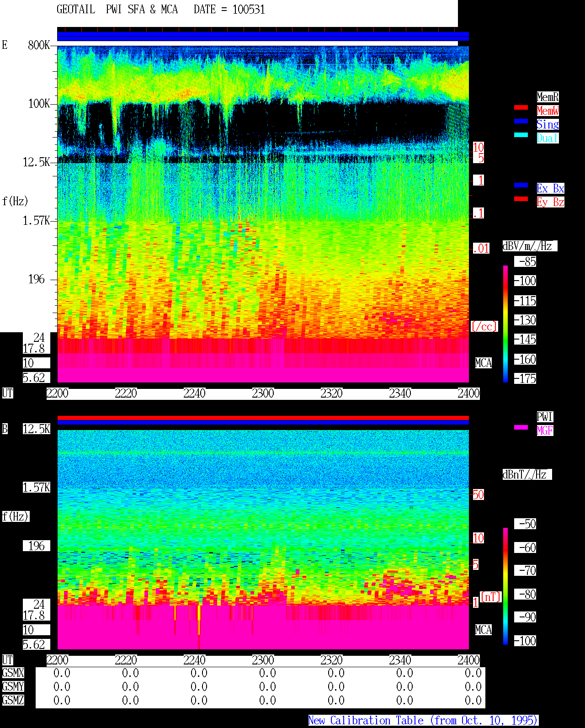Viewport: 585px width, 728px height.
Task: Select the Sing legend label
Action: point(548,124)
